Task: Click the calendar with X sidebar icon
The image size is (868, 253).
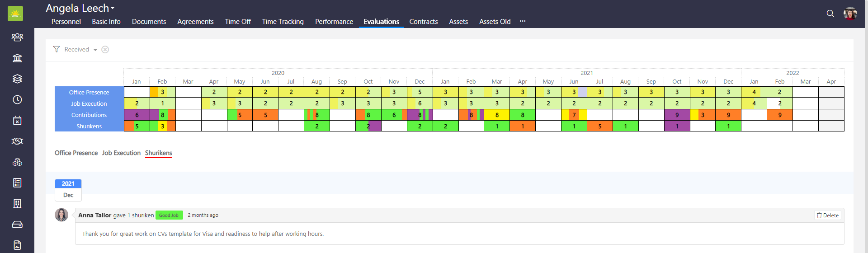Action: 17,120
